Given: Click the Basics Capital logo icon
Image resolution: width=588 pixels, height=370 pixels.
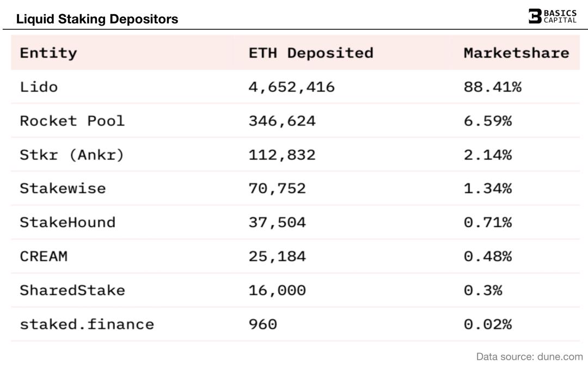Looking at the screenshot, I should point(535,16).
